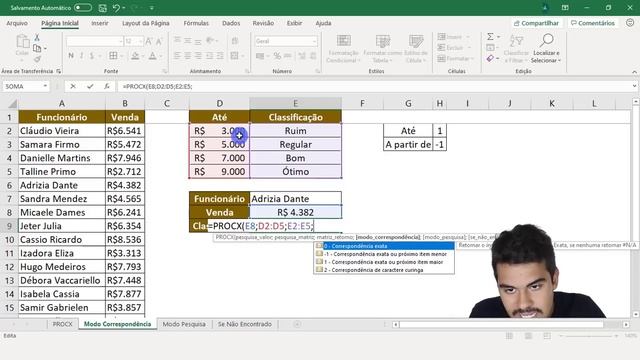Click the fill color bucket swatch

coord(135,56)
